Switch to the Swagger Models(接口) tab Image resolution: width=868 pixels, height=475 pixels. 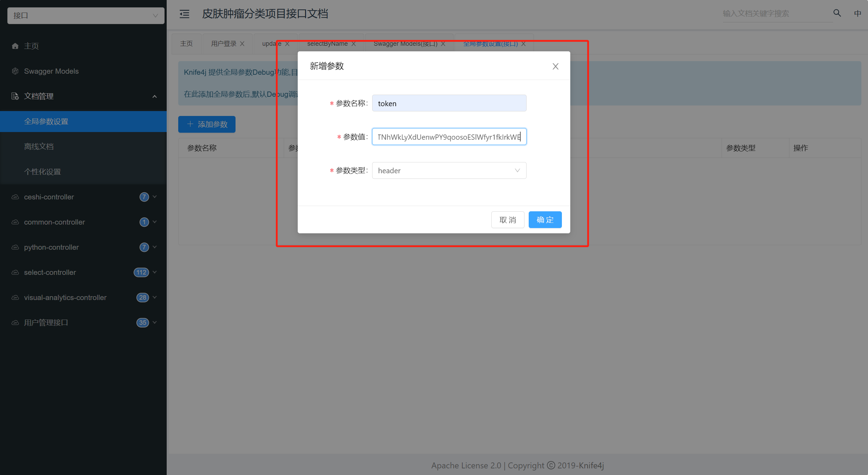(405, 44)
